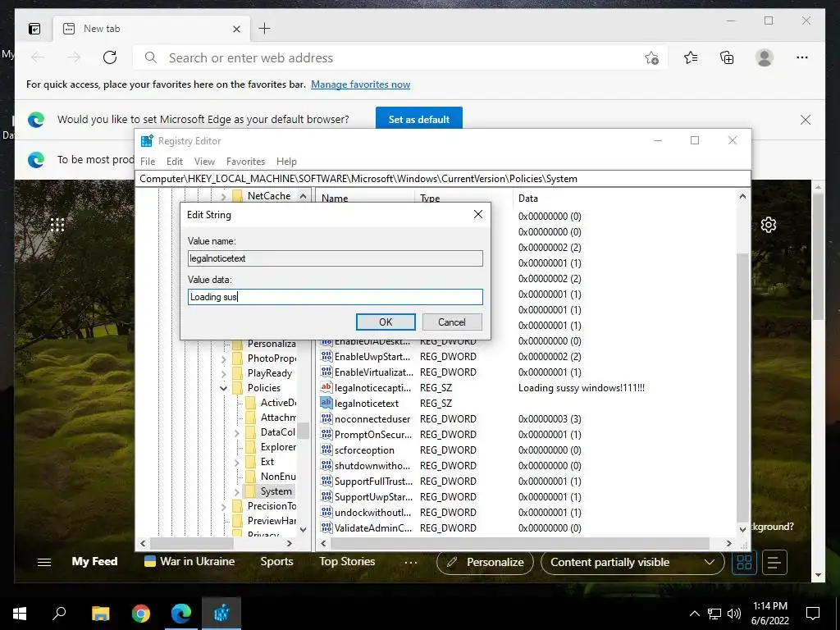Open File Explorer from taskbar
This screenshot has height=630, width=840.
tap(100, 614)
